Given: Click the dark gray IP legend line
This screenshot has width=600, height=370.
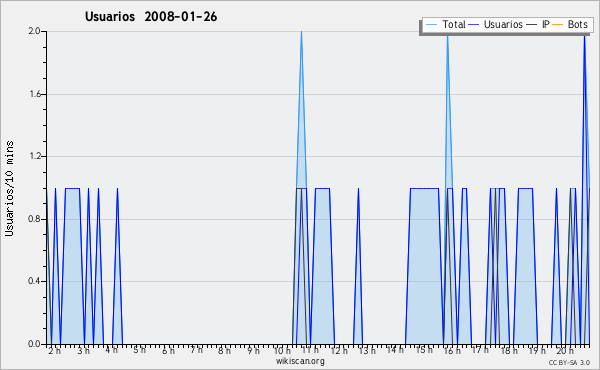Looking at the screenshot, I should 532,25.
